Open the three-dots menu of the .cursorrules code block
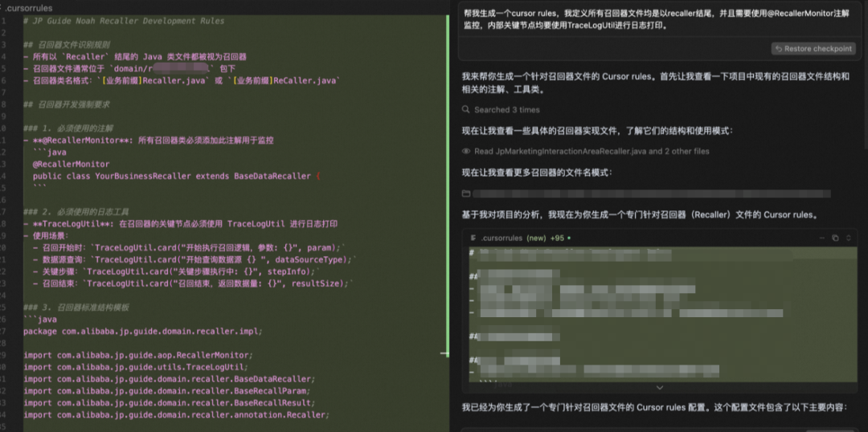This screenshot has height=432, width=868. (822, 238)
